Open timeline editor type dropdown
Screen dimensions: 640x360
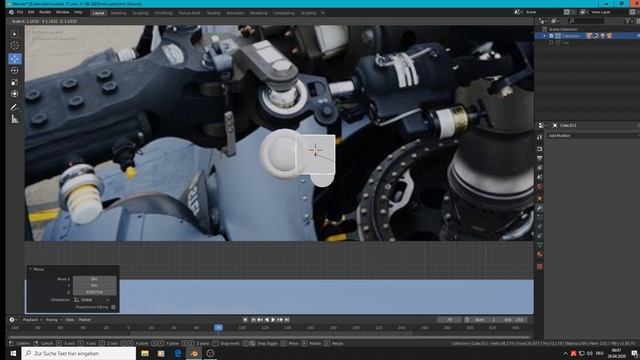pyautogui.click(x=13, y=320)
